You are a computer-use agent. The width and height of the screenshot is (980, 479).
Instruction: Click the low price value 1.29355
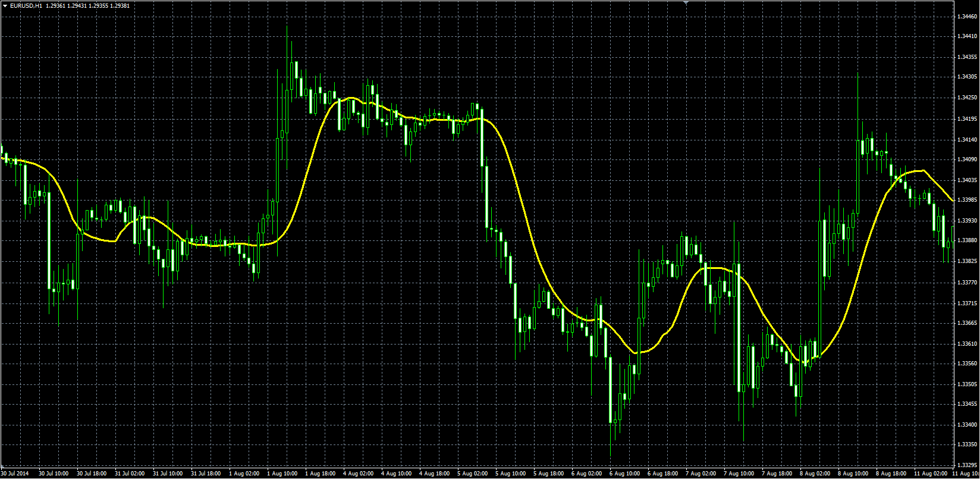pos(99,5)
